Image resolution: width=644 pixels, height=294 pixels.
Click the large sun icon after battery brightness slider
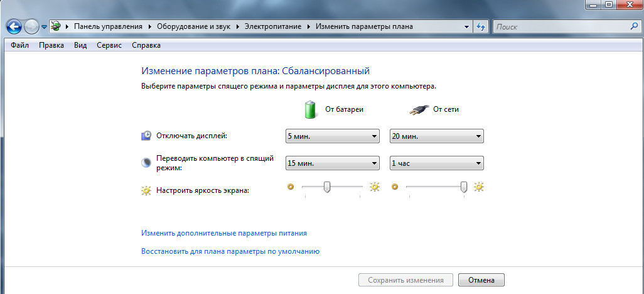(375, 187)
